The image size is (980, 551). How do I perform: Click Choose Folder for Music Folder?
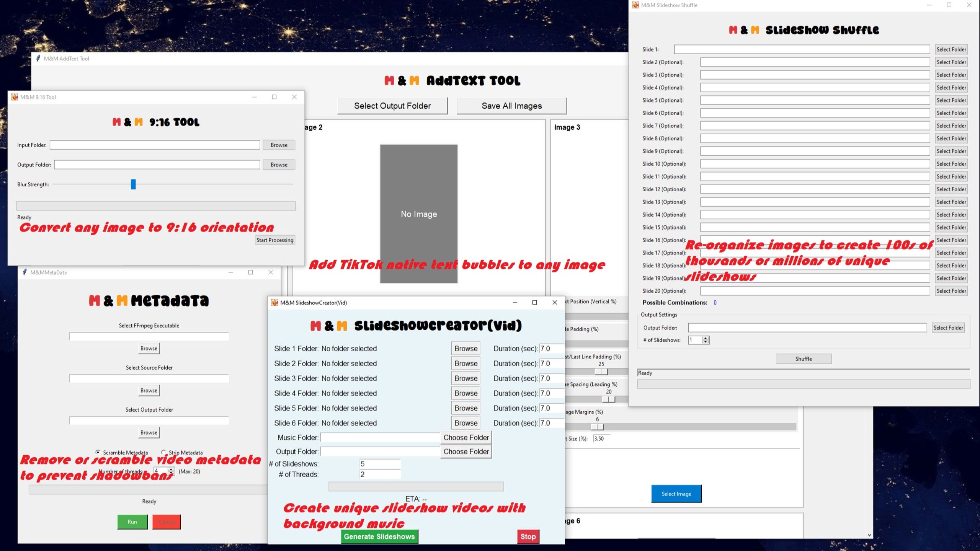pyautogui.click(x=466, y=437)
